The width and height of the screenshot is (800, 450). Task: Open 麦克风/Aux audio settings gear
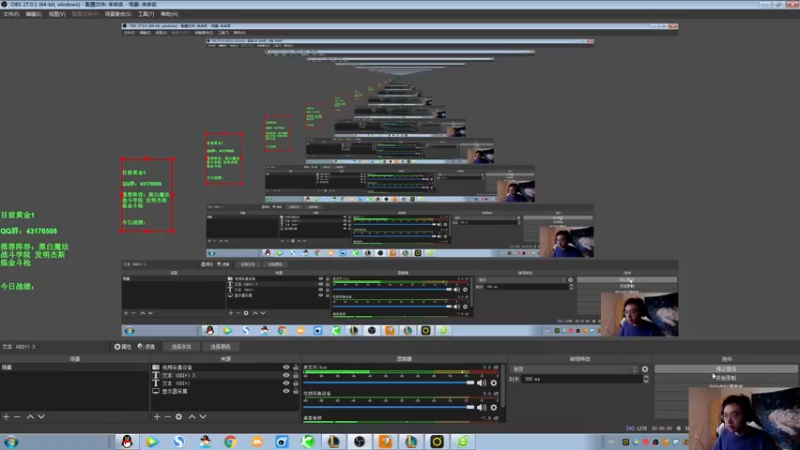coord(493,383)
